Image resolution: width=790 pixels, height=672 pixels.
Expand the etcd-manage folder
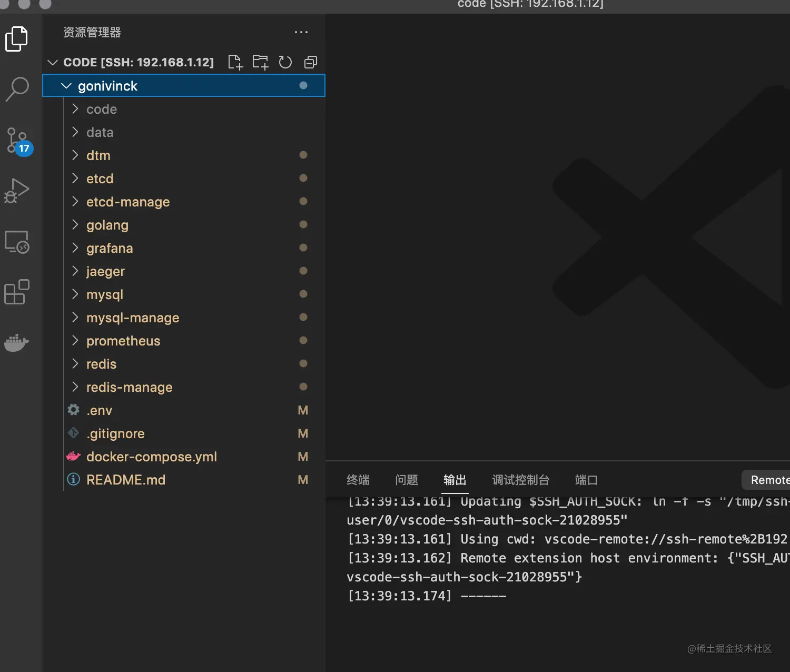(x=75, y=202)
